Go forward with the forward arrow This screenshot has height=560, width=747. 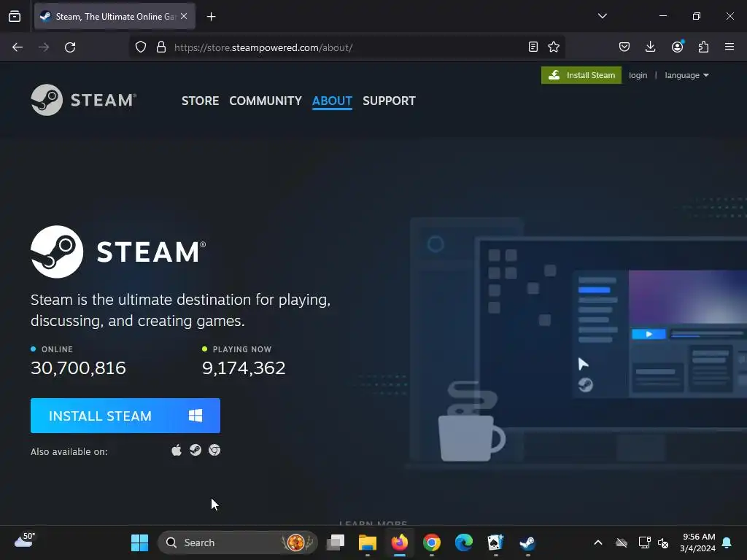44,47
